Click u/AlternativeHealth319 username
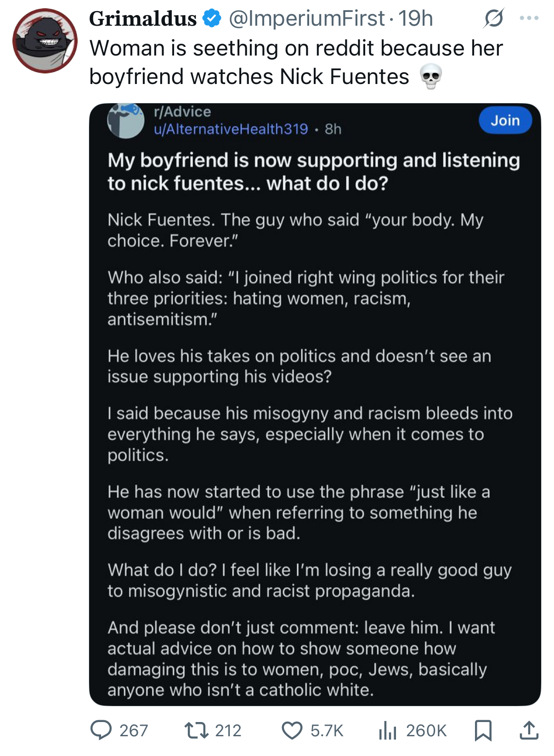This screenshot has height=756, width=554. [231, 129]
